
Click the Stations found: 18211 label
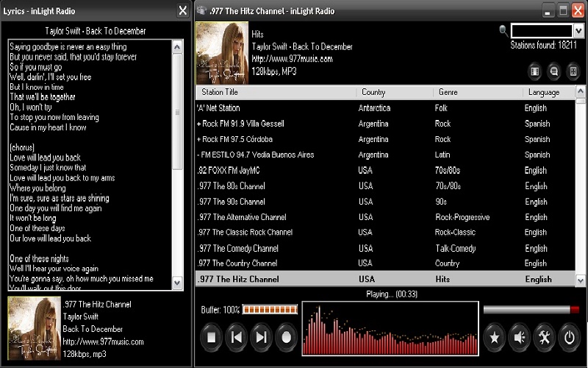pos(543,45)
